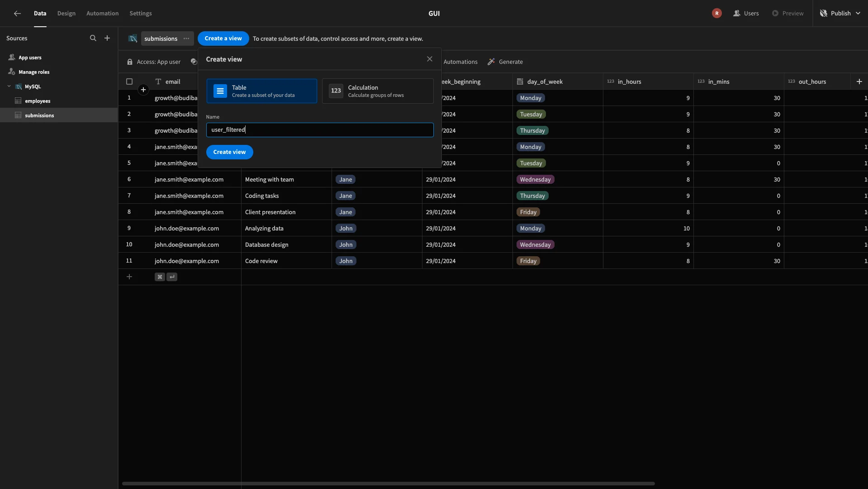868x489 pixels.
Task: Open Manage roles in Sources
Action: [34, 72]
